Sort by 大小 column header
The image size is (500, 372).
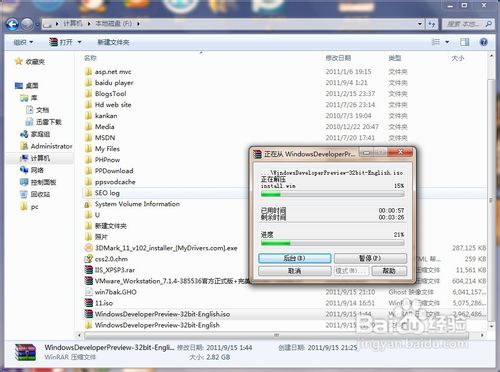click(458, 58)
